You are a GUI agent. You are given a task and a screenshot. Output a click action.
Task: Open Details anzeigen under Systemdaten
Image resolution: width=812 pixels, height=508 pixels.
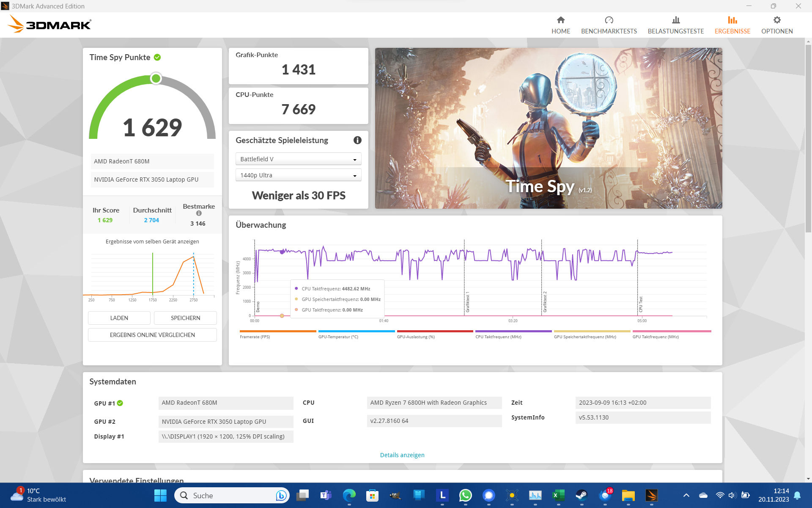[402, 455]
